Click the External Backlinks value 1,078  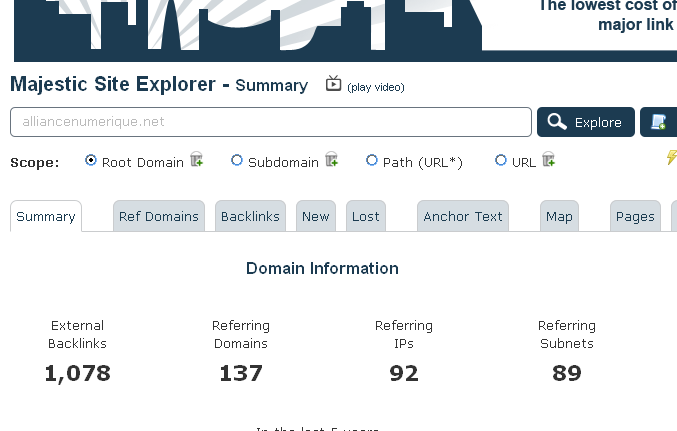pyautogui.click(x=78, y=374)
